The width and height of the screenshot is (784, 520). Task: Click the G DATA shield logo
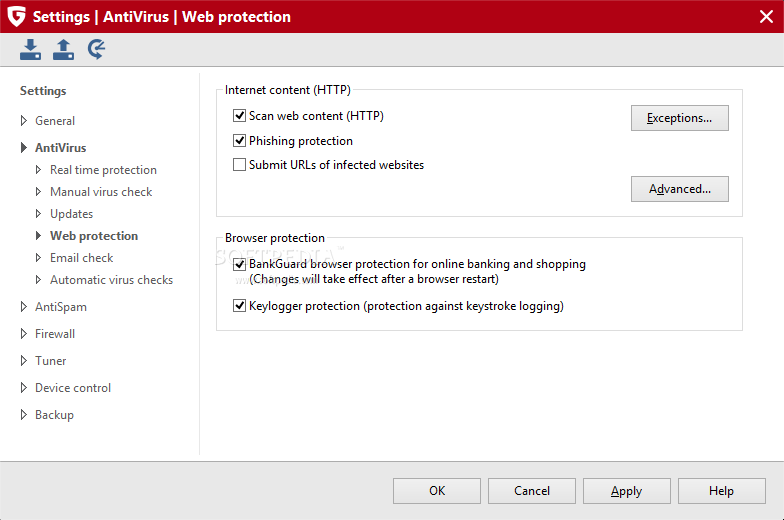(x=16, y=16)
